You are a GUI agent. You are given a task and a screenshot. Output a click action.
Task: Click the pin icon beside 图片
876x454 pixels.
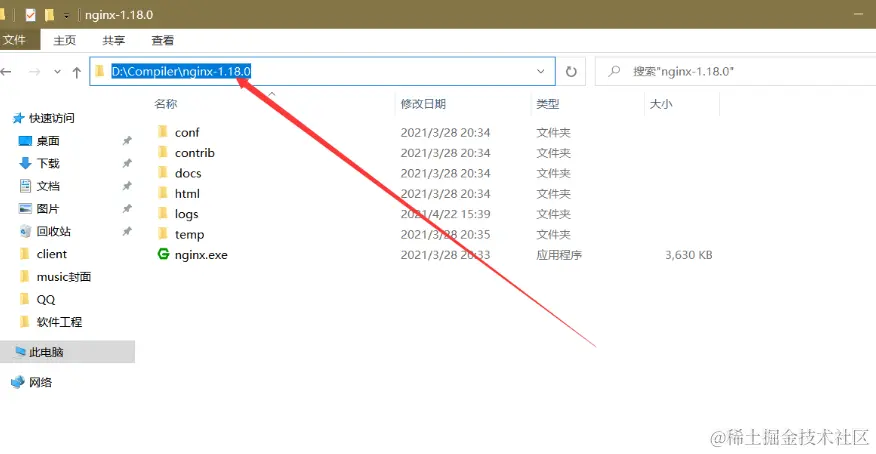127,208
